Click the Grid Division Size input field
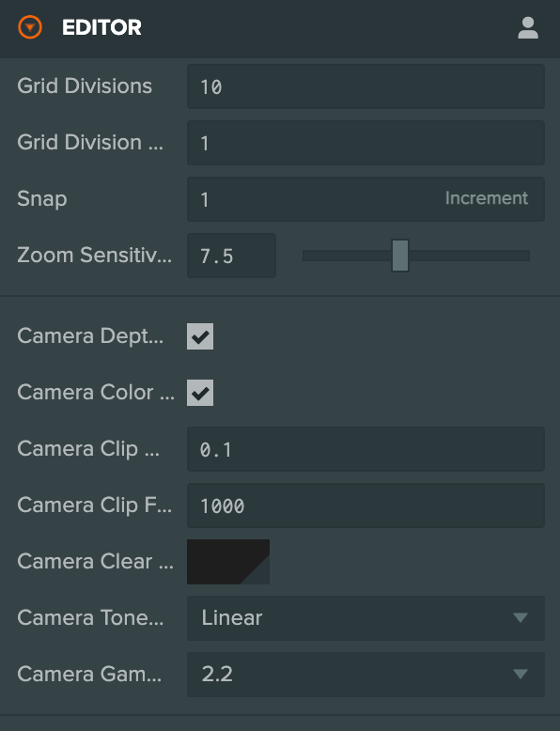This screenshot has width=560, height=731. pos(366,143)
